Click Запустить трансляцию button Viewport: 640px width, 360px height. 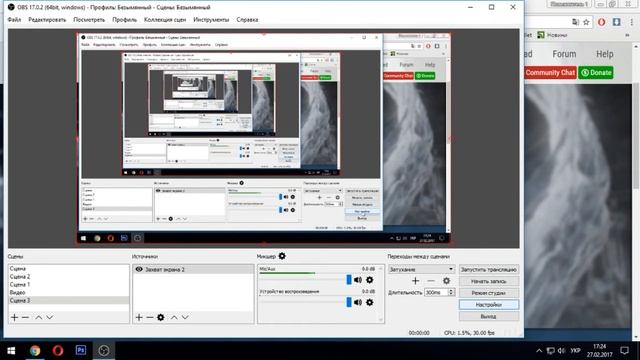tap(489, 269)
